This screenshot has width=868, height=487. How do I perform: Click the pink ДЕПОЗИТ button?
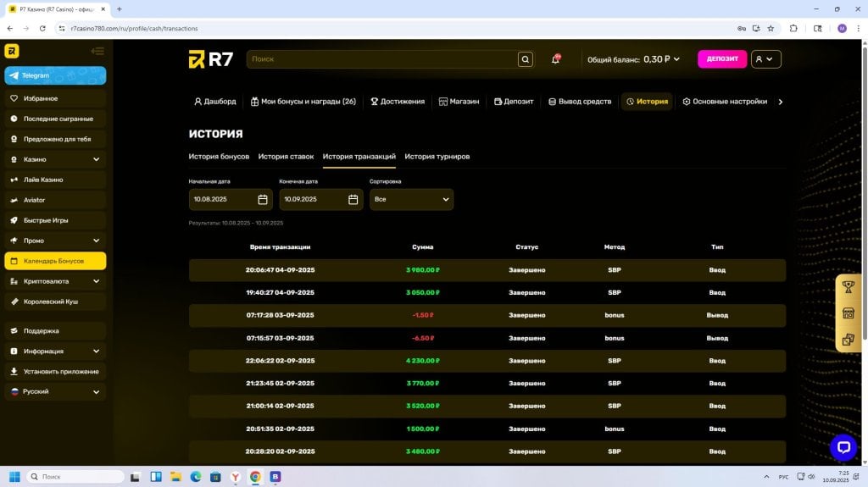coord(722,59)
